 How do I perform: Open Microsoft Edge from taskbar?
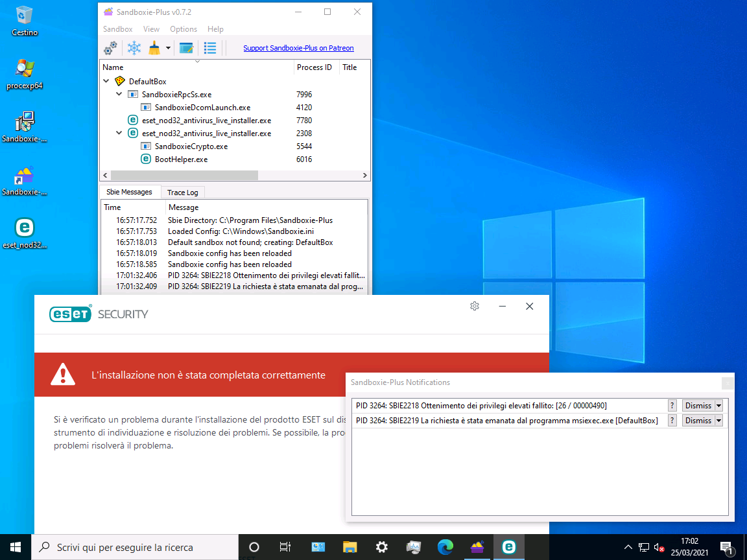445,547
